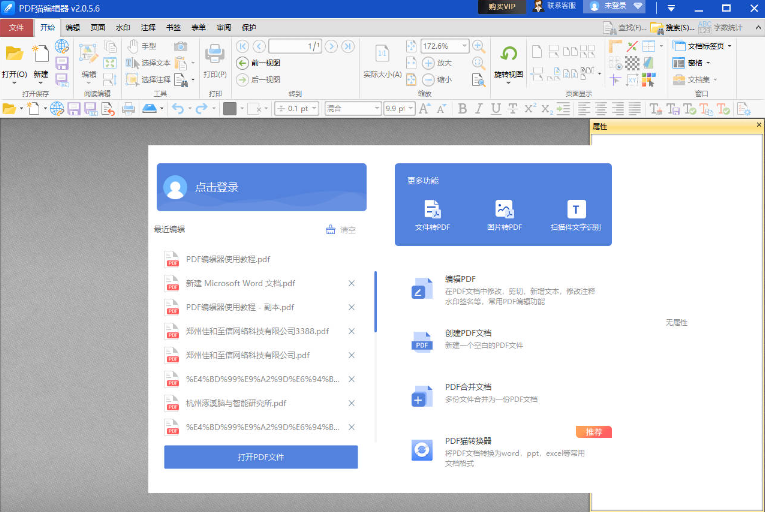Toggle Superscript formatting

pos(530,108)
